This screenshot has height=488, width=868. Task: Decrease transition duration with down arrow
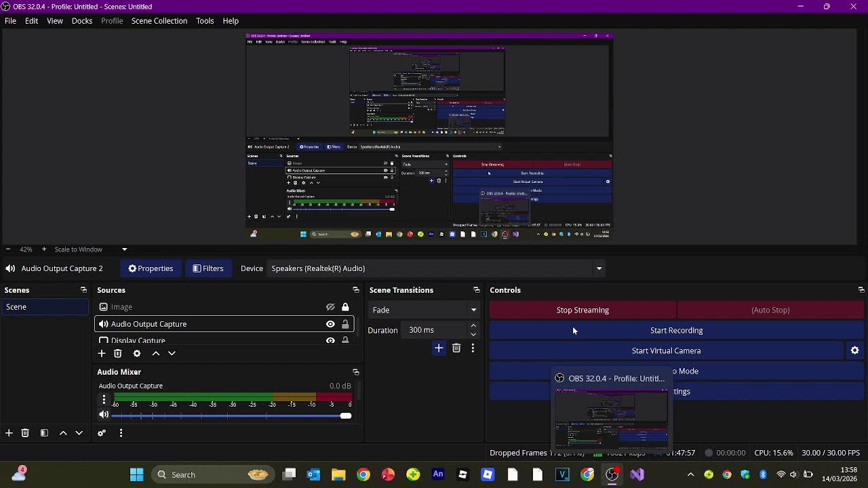(473, 334)
